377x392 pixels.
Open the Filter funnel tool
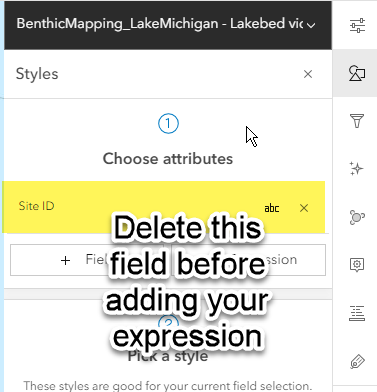point(357,121)
